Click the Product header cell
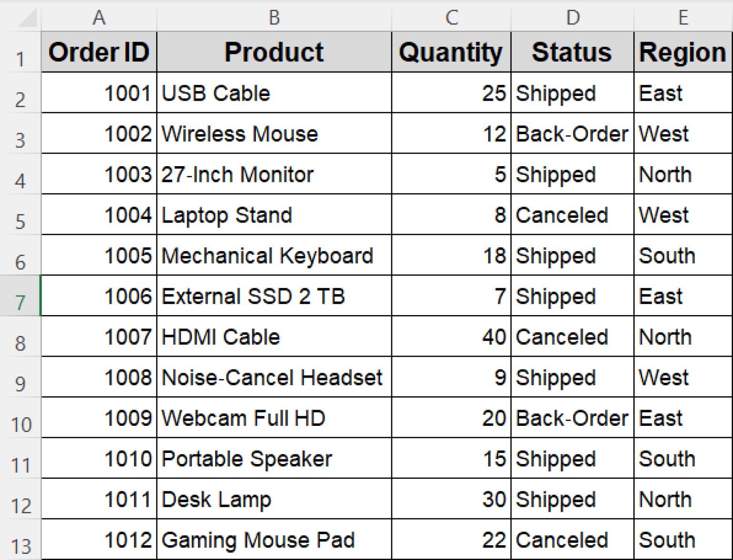This screenshot has width=733, height=560. [x=274, y=52]
